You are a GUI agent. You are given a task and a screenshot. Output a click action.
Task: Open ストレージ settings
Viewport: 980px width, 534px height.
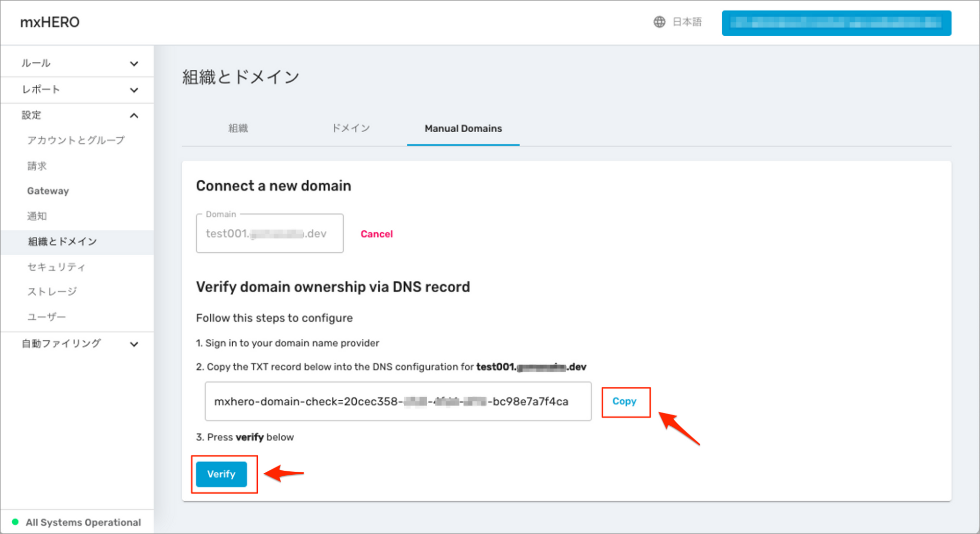[x=53, y=291]
